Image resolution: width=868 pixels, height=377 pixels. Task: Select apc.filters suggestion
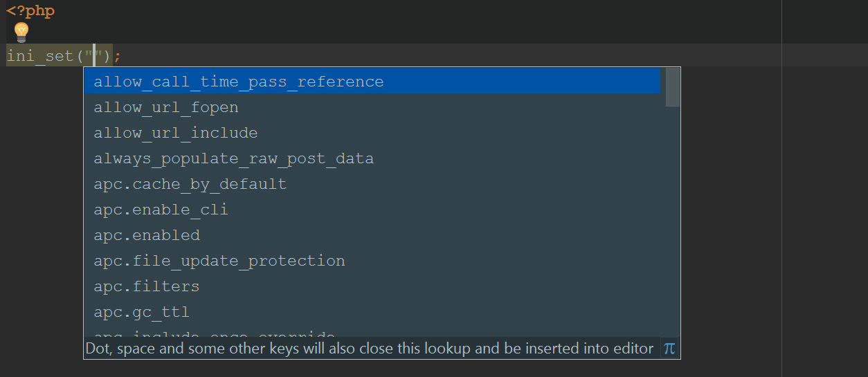372,286
